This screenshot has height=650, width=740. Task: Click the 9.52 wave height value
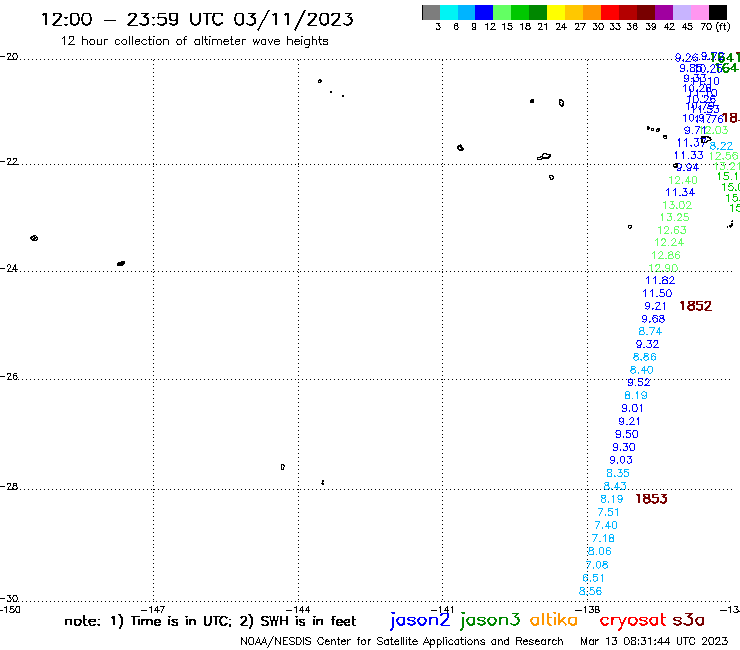point(639,382)
